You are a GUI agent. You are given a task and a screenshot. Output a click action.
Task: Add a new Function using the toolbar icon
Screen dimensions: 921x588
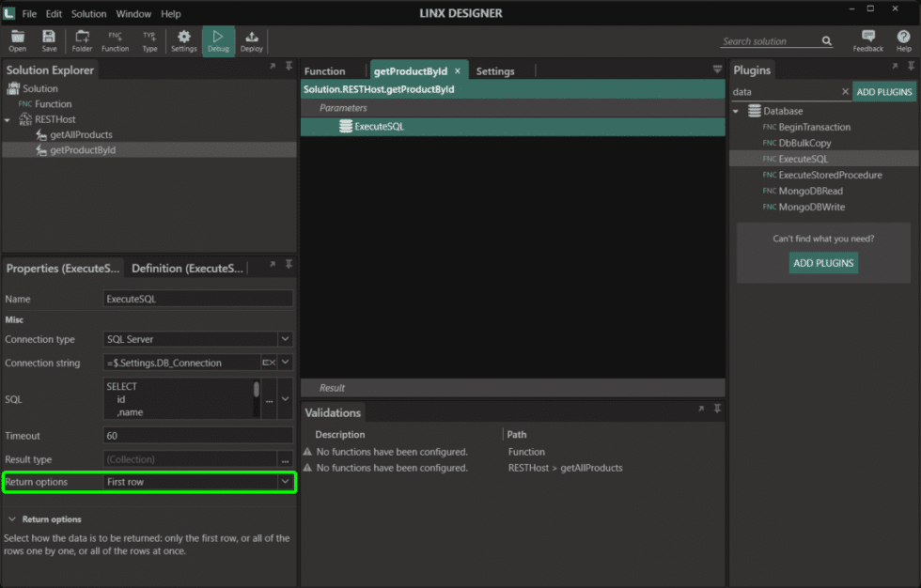[115, 39]
